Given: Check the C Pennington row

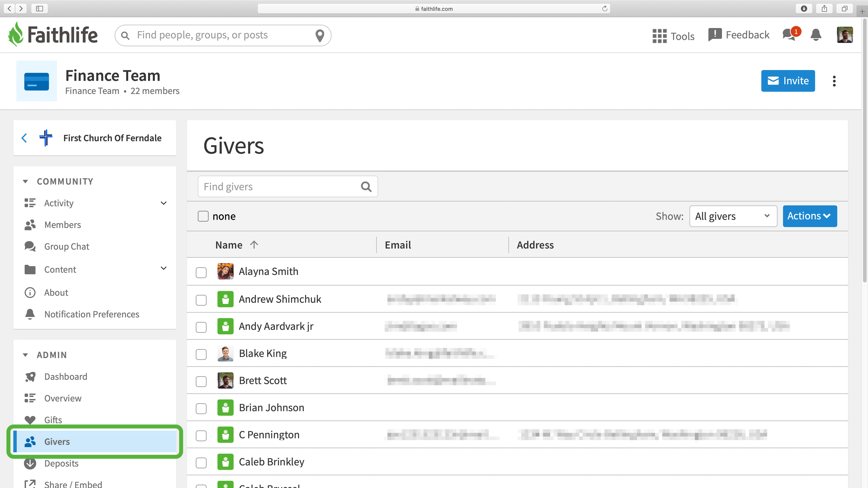Looking at the screenshot, I should coord(201,436).
